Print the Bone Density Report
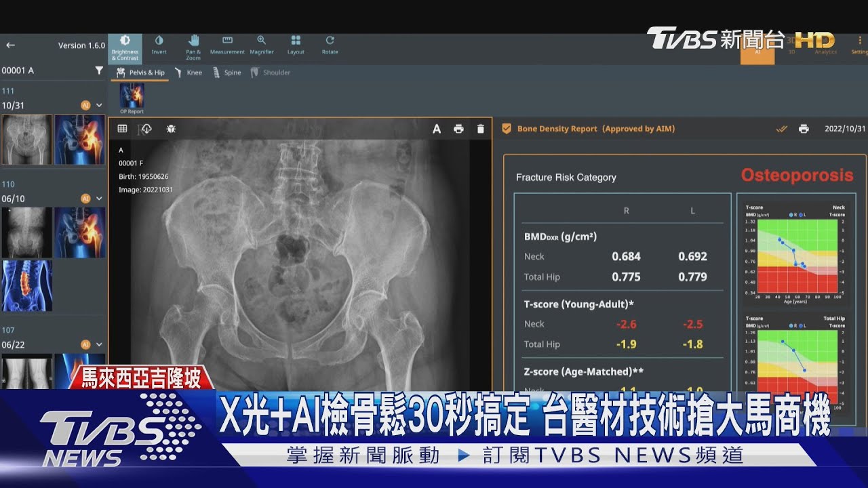The width and height of the screenshot is (868, 488). point(804,128)
